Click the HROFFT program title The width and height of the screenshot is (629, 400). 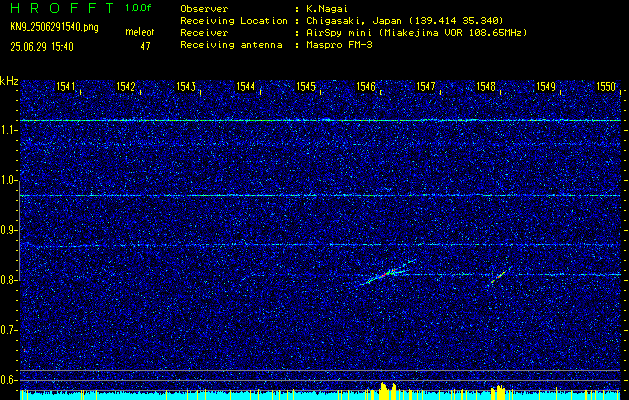click(x=62, y=8)
